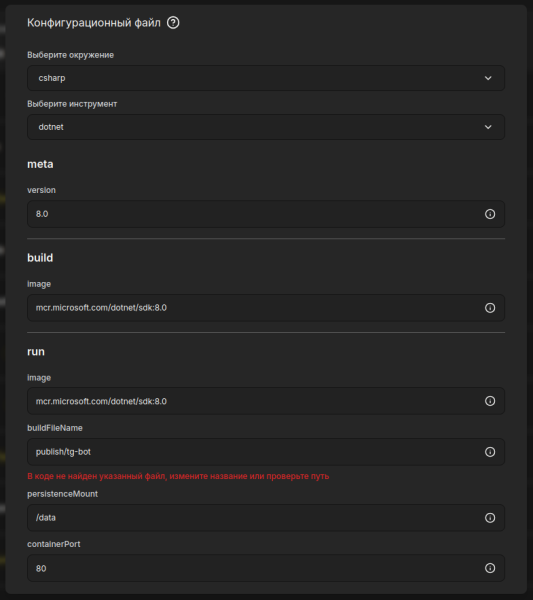
Task: Click the Конфигурационный файл heading text
Action: click(x=94, y=23)
